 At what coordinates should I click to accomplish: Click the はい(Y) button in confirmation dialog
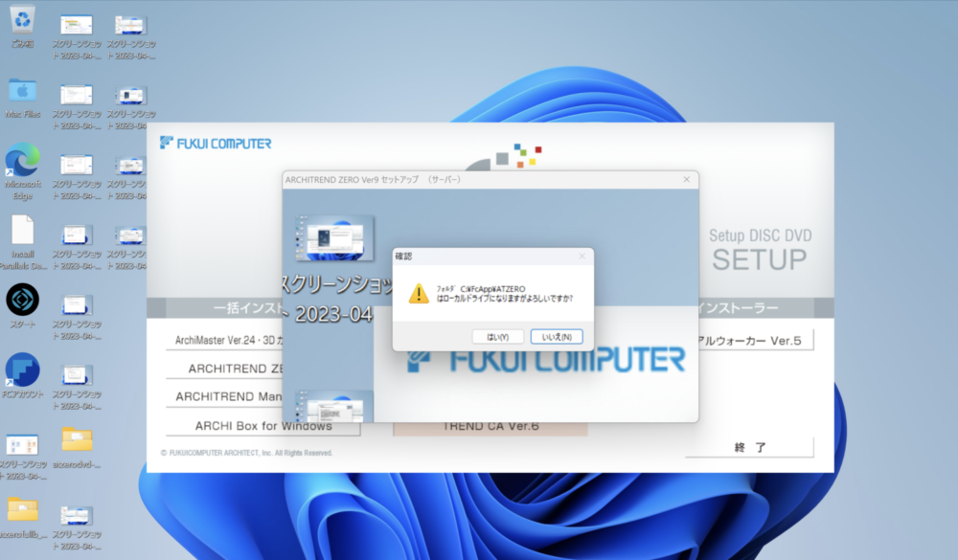(498, 337)
